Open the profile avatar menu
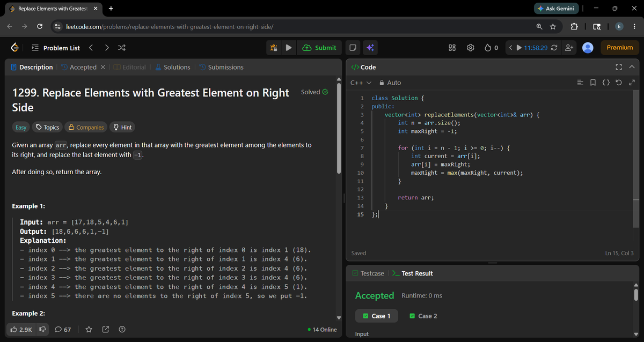The image size is (644, 342). (588, 48)
